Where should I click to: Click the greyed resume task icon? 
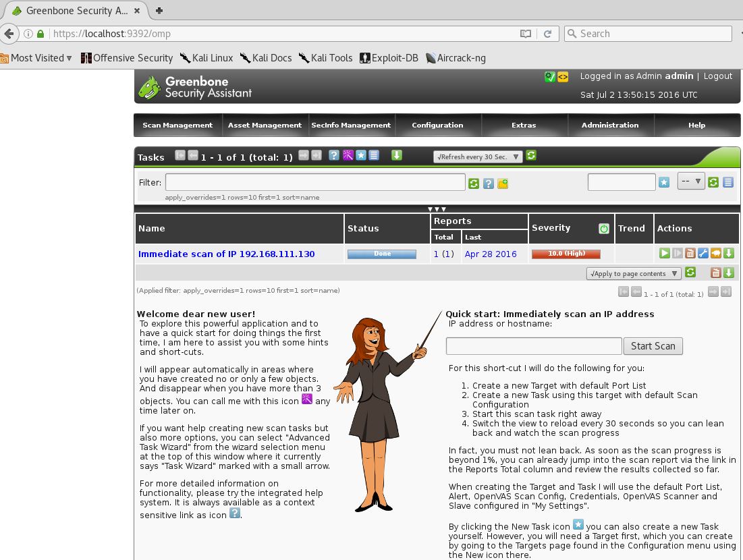tap(678, 253)
